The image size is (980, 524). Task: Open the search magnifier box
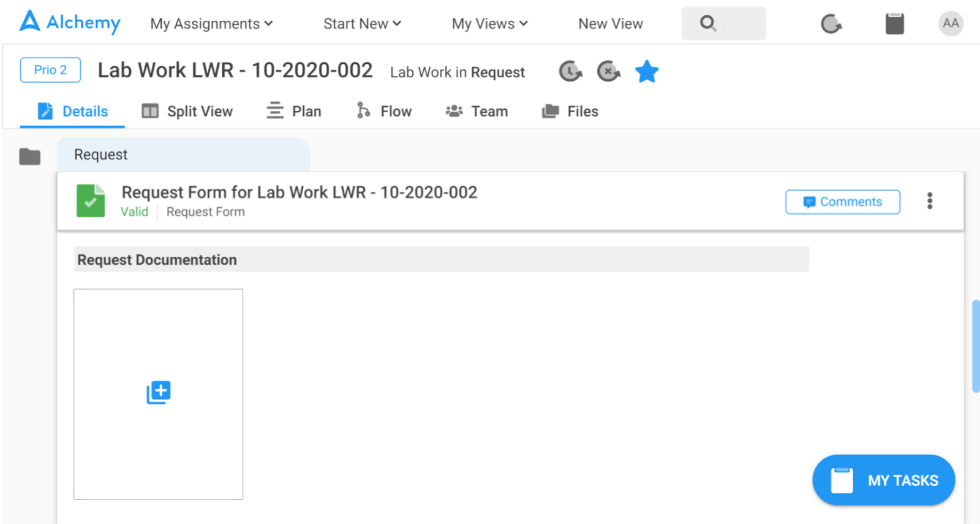click(x=723, y=23)
